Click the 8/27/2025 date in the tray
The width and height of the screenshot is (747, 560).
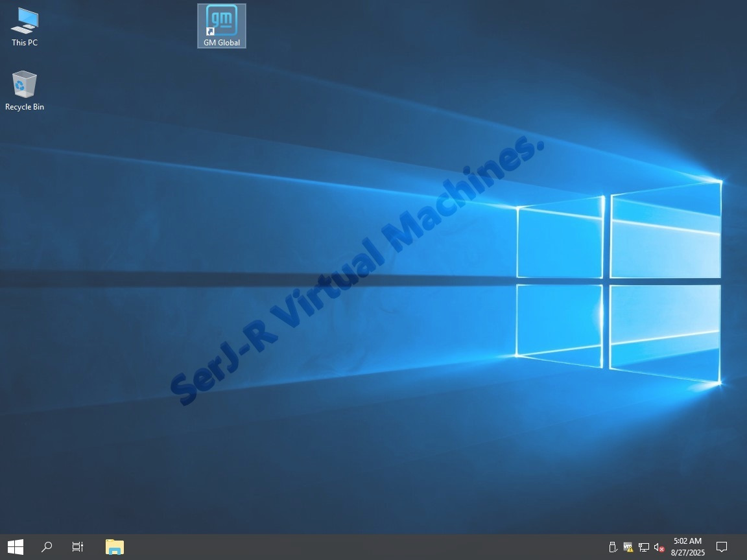point(687,553)
